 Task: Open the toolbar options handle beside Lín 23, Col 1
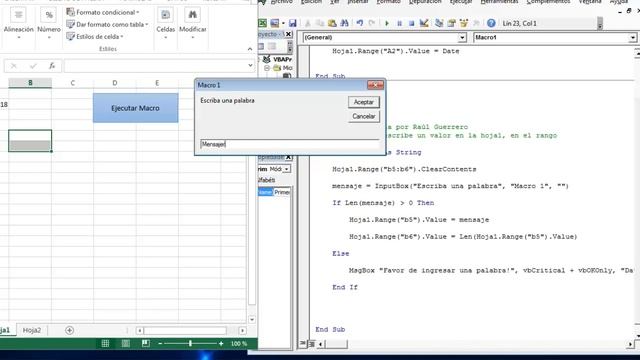[x=600, y=23]
